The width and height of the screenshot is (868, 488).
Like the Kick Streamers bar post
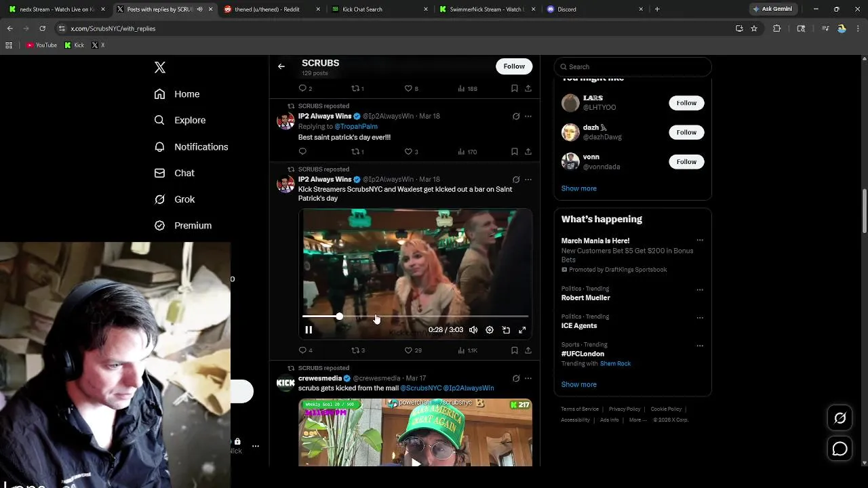tap(412, 350)
